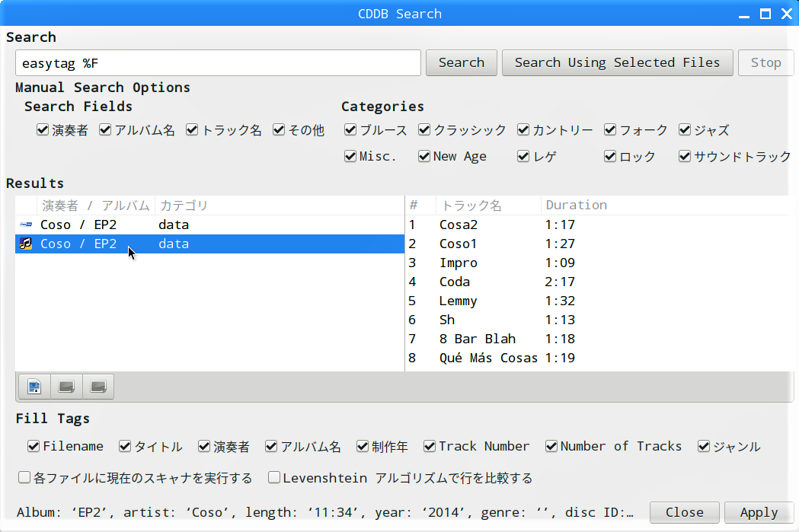Uncheck the Number of Tracks option
This screenshot has height=532, width=799.
pyautogui.click(x=551, y=447)
